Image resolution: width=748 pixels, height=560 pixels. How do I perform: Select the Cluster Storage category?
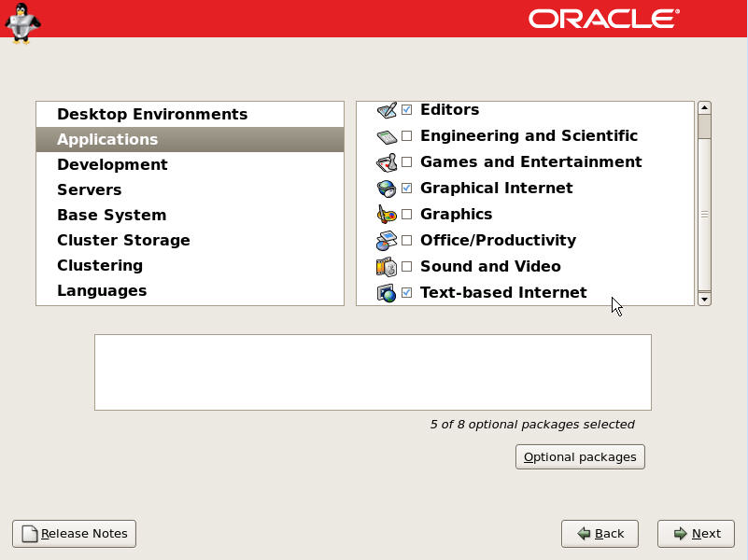190,241
